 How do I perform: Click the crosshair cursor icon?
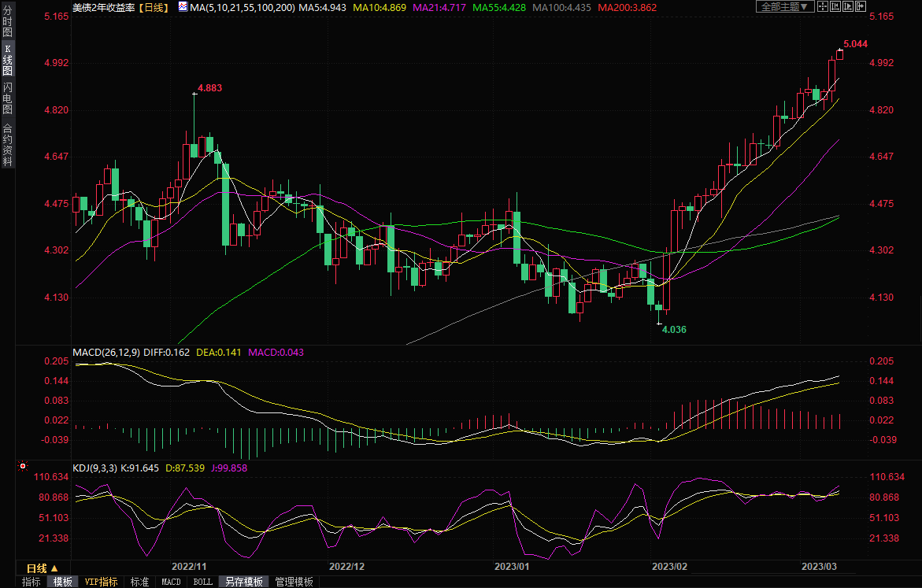[823, 6]
